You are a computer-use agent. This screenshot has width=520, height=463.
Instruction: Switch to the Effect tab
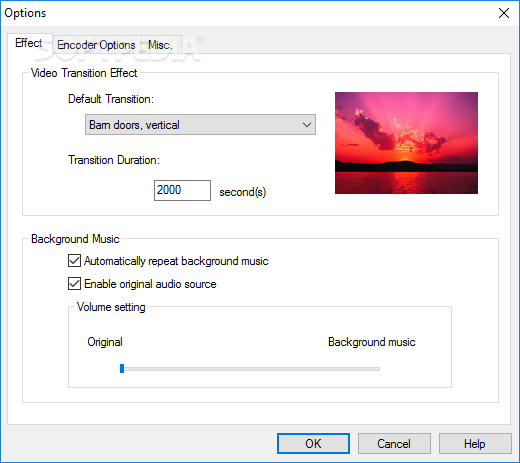pos(29,43)
